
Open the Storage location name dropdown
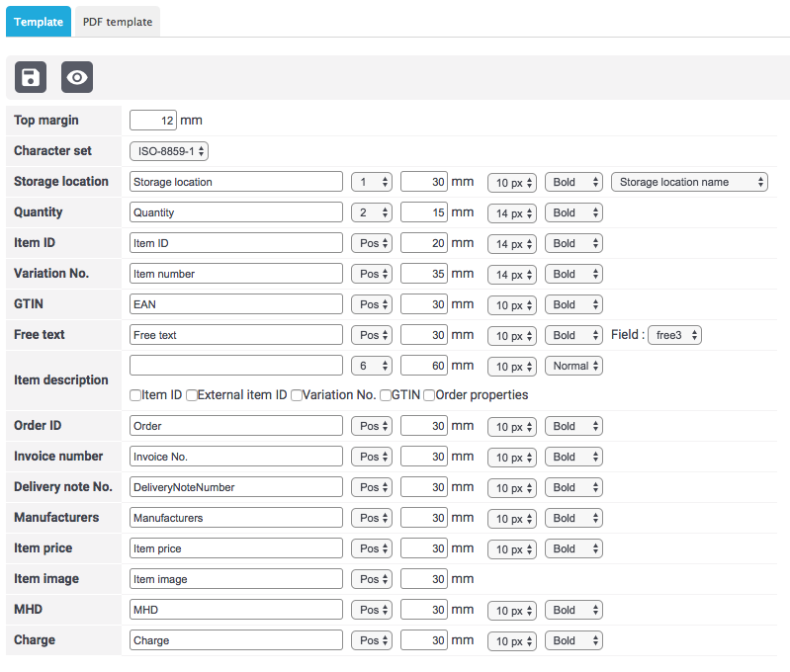coord(689,182)
